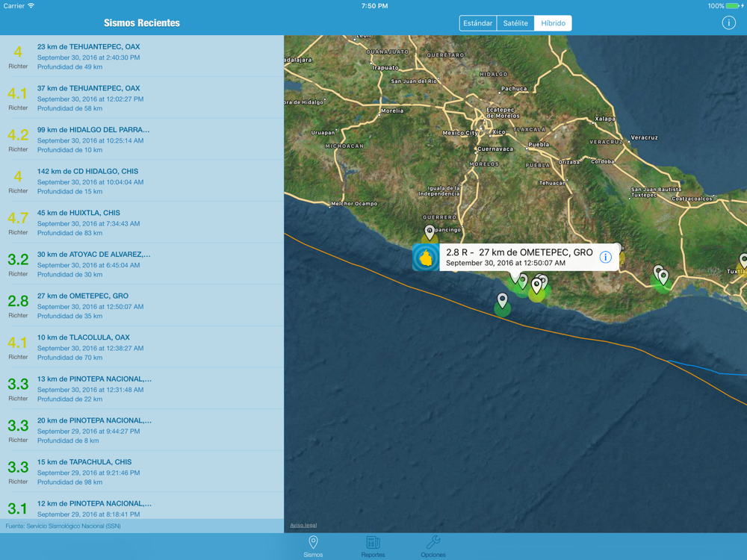
Task: Switch map to Híbrido view
Action: coord(553,23)
